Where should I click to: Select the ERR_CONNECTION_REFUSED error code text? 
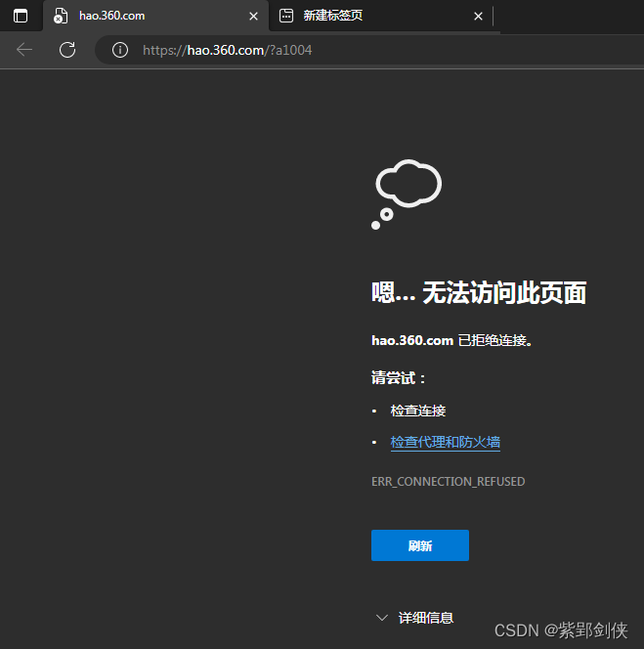[449, 481]
